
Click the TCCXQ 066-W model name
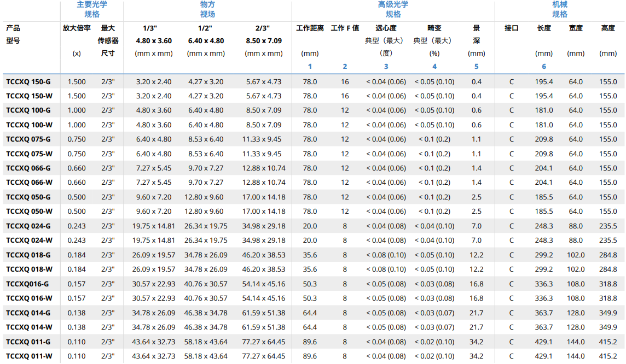pyautogui.click(x=30, y=183)
